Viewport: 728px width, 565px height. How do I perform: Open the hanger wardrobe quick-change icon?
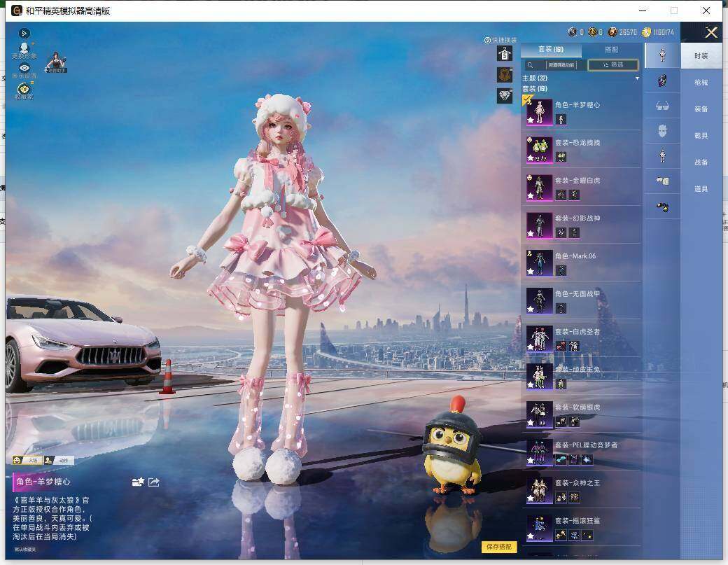pyautogui.click(x=505, y=53)
